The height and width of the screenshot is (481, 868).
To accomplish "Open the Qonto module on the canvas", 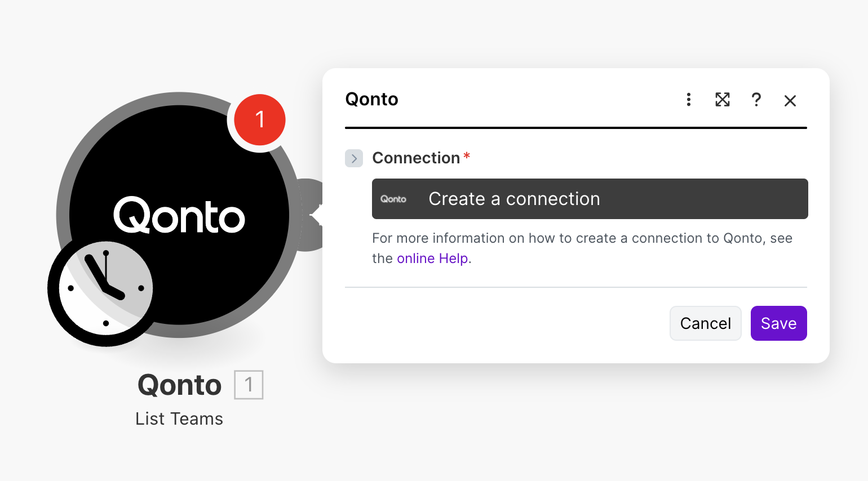I will pyautogui.click(x=179, y=215).
